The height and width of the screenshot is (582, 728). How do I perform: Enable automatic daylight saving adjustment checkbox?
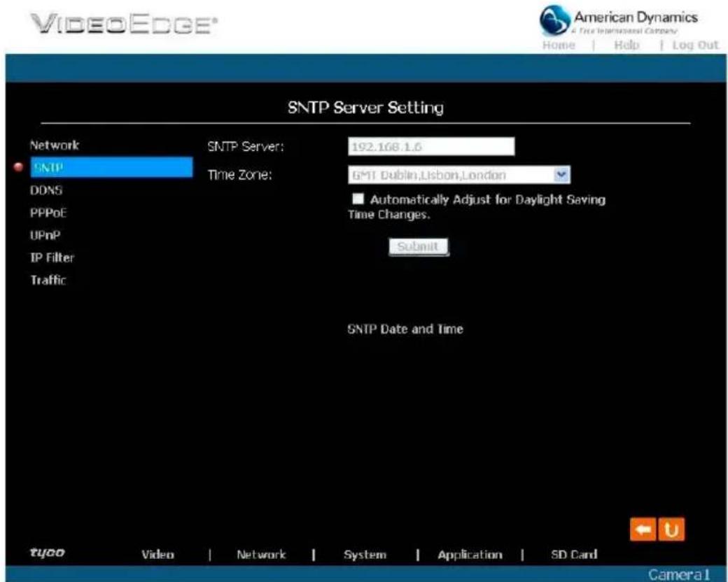coord(358,199)
